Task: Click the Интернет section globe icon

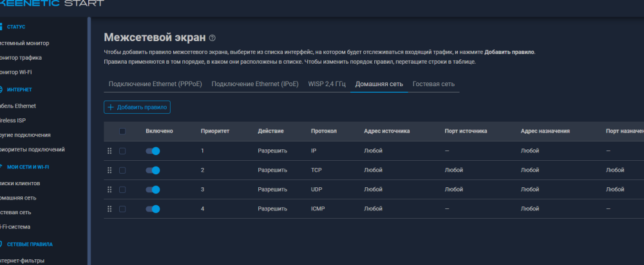Action: tap(1, 89)
